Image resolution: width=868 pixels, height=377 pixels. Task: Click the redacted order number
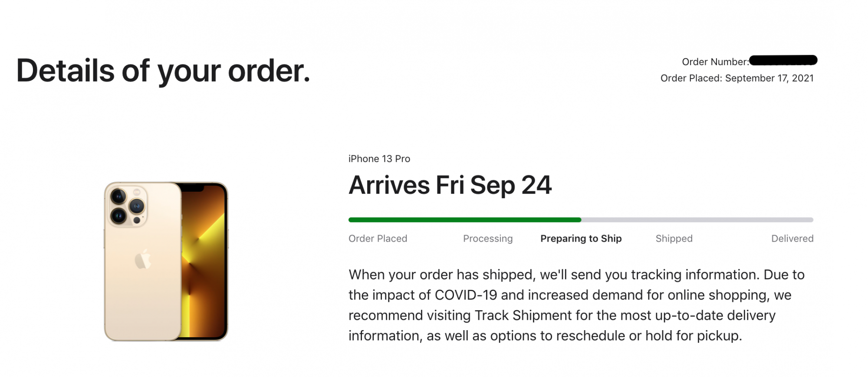(x=783, y=60)
